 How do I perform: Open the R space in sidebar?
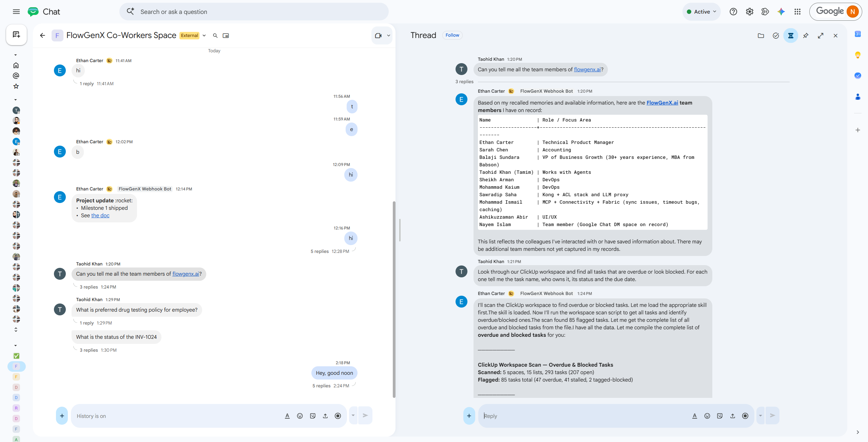coord(16,408)
